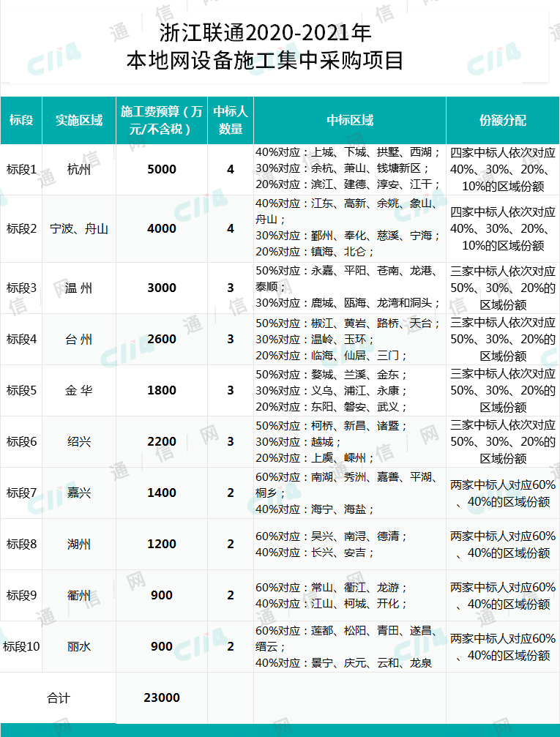Click the 实施区域 column header
This screenshot has width=560, height=737.
[x=79, y=120]
